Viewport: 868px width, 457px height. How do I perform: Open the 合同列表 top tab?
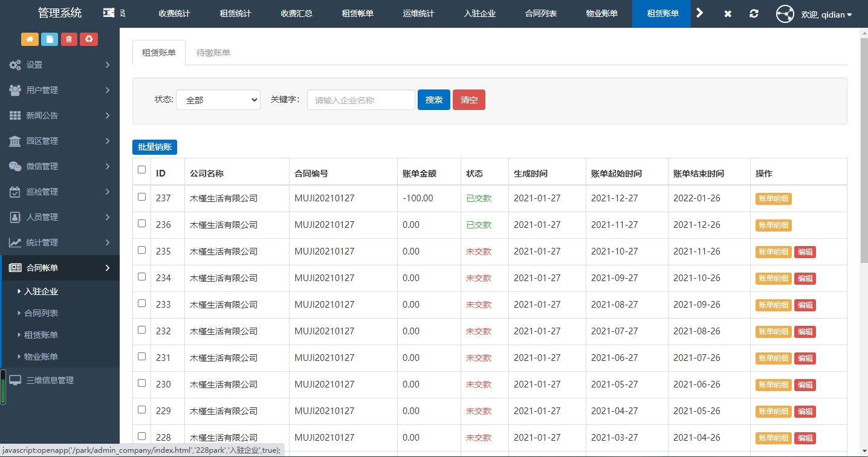tap(541, 13)
